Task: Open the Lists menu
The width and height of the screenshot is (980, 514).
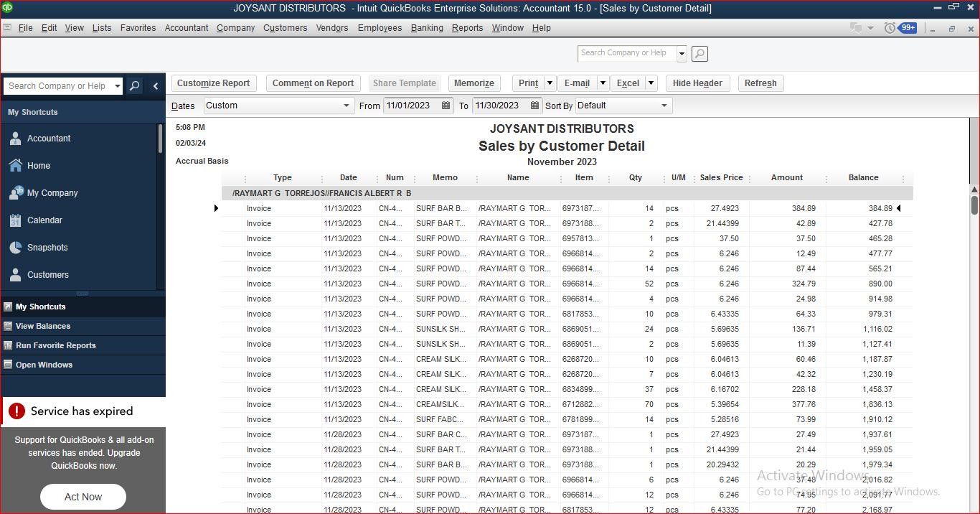Action: [x=102, y=28]
